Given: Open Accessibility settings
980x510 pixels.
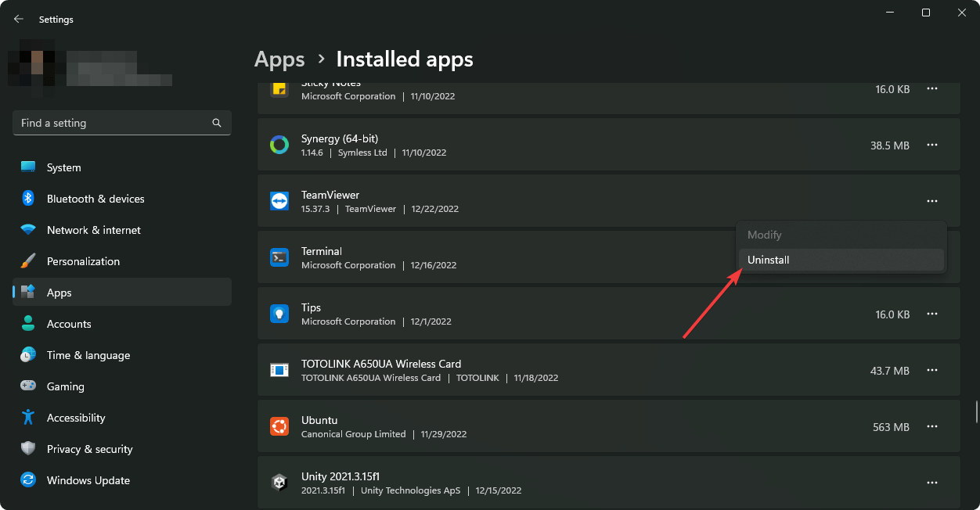Looking at the screenshot, I should point(122,418).
